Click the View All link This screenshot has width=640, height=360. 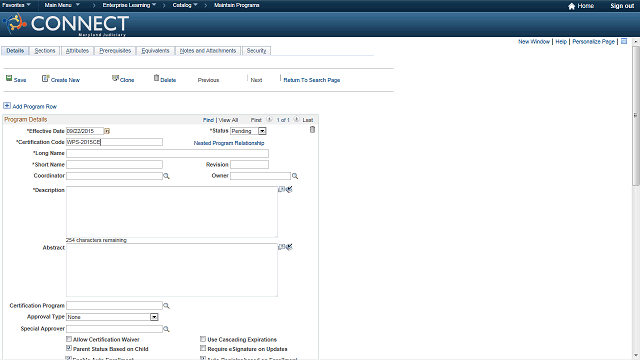[x=228, y=120]
